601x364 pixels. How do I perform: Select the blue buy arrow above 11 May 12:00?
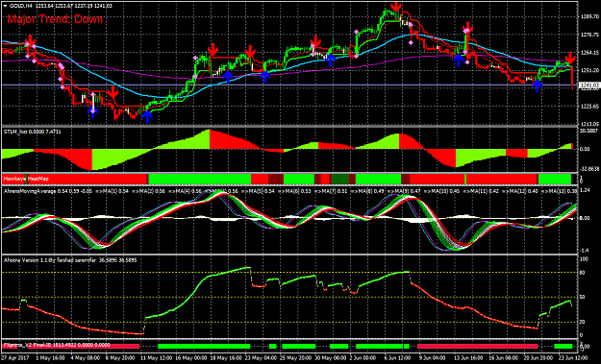[147, 116]
